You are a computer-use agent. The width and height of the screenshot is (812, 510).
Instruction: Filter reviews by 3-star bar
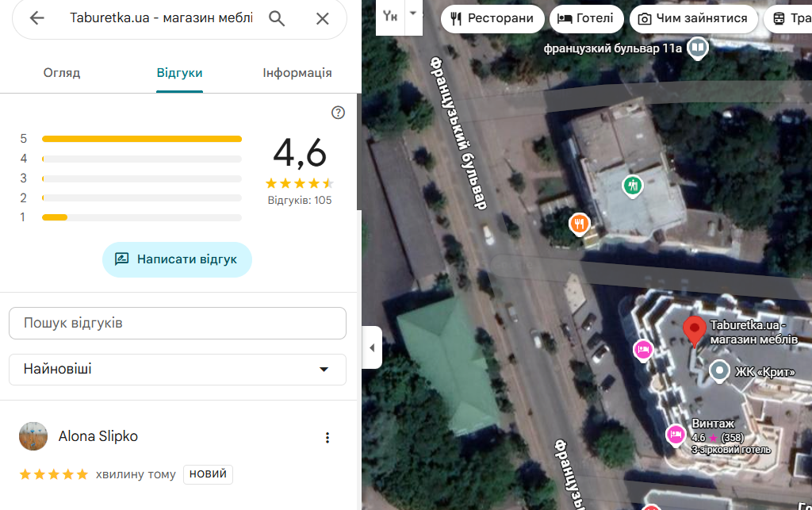(141, 178)
